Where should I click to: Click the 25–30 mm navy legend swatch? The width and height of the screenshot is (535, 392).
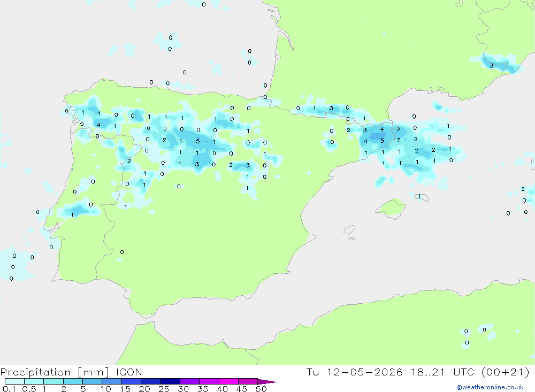pos(170,381)
